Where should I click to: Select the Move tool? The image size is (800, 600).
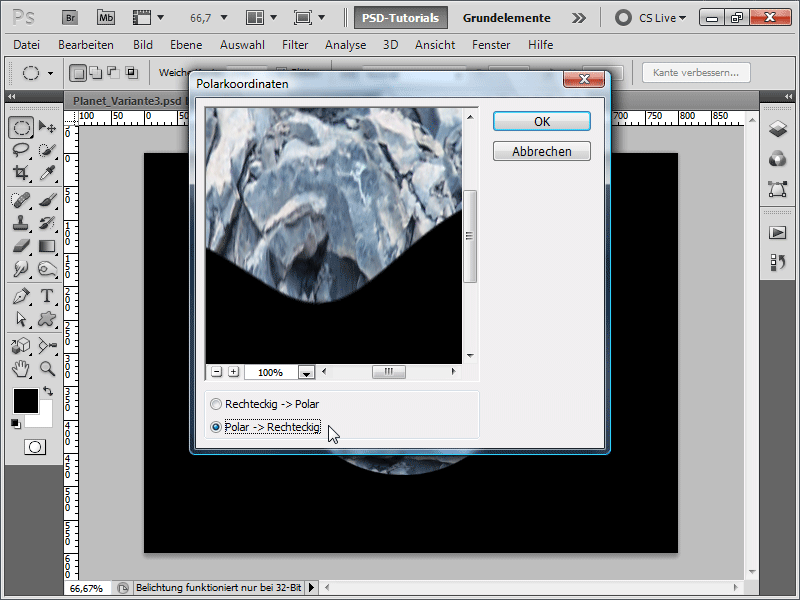[x=47, y=127]
